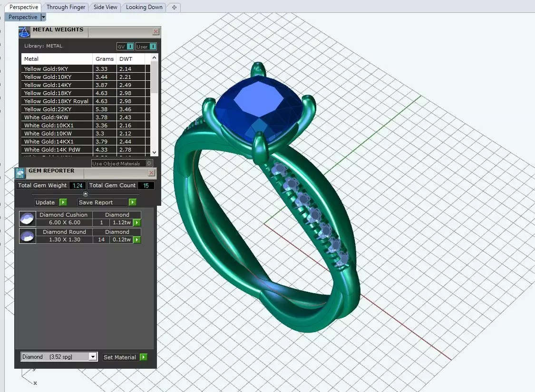Toggle the GV library switch

tap(130, 47)
